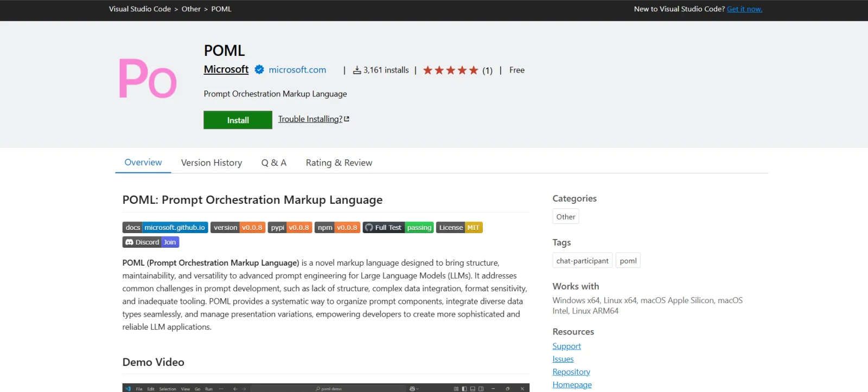Screen dimensions: 868x392
Task: Click the '3,161 installs' text
Action: [386, 70]
